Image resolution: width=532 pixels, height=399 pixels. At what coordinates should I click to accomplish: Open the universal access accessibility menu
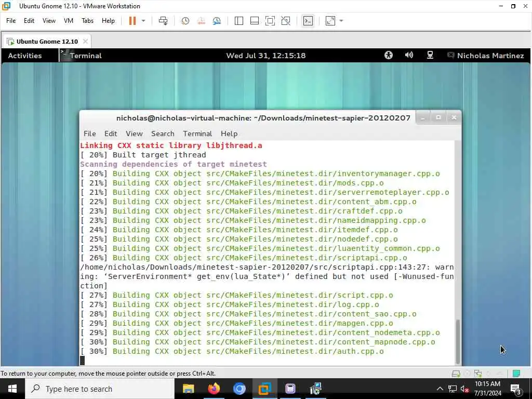pos(389,55)
